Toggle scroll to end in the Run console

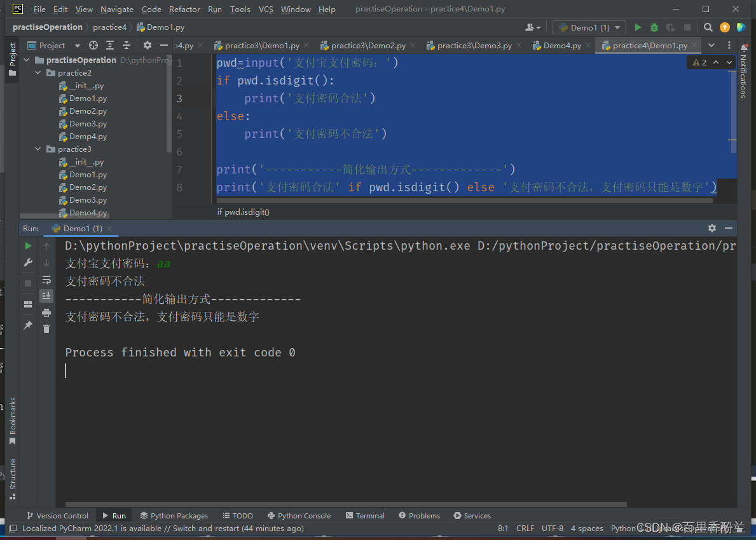(x=46, y=296)
